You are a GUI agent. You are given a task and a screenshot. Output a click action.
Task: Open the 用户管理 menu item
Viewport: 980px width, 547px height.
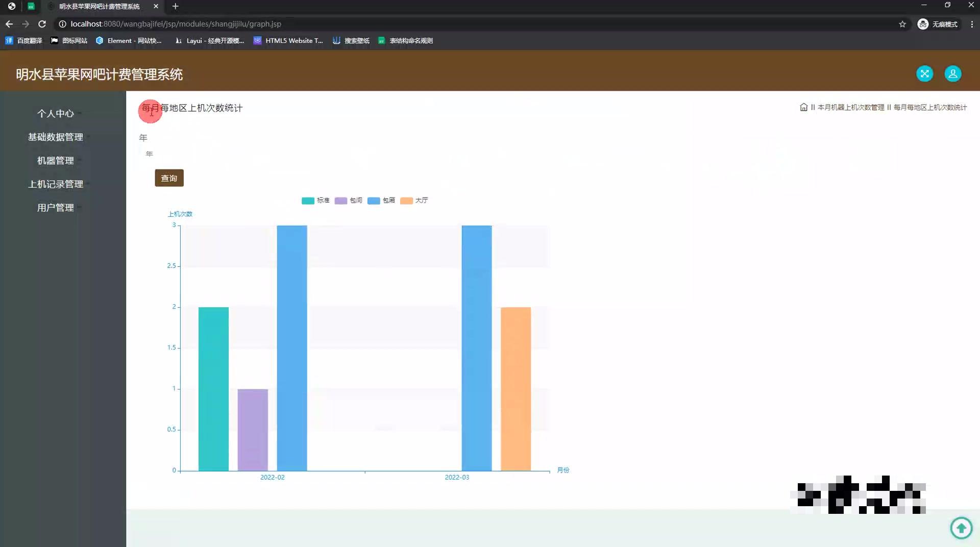[56, 208]
